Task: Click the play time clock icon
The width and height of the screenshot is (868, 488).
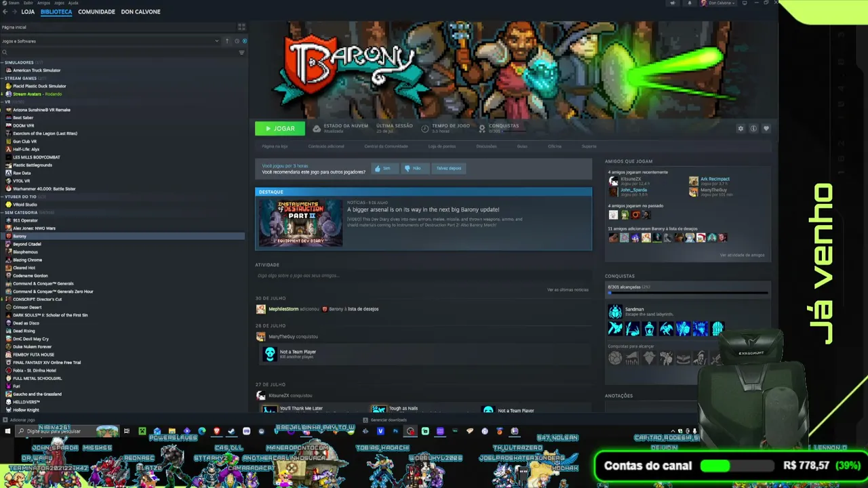Action: pos(425,128)
